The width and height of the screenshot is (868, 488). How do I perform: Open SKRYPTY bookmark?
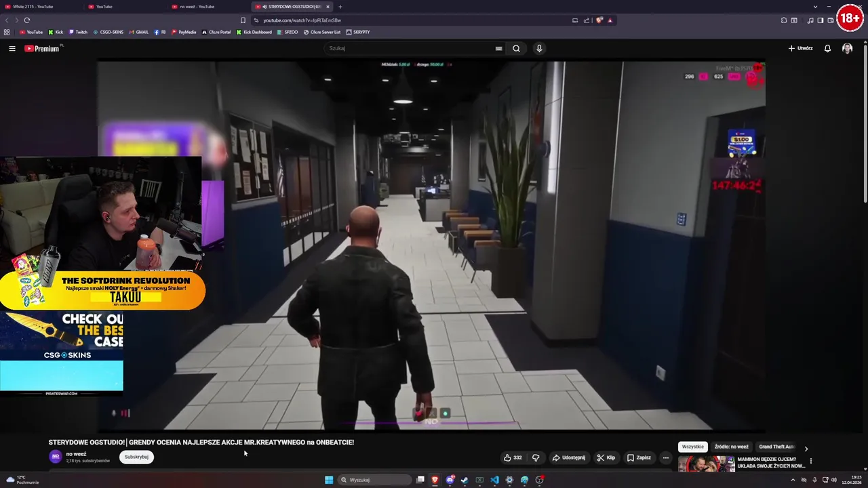[x=357, y=32]
